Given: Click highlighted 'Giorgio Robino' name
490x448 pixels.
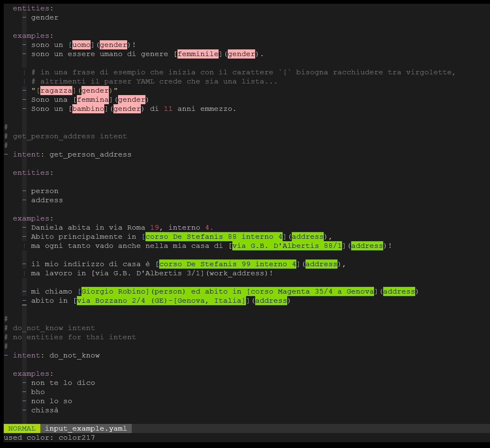Looking at the screenshot, I should (x=113, y=291).
